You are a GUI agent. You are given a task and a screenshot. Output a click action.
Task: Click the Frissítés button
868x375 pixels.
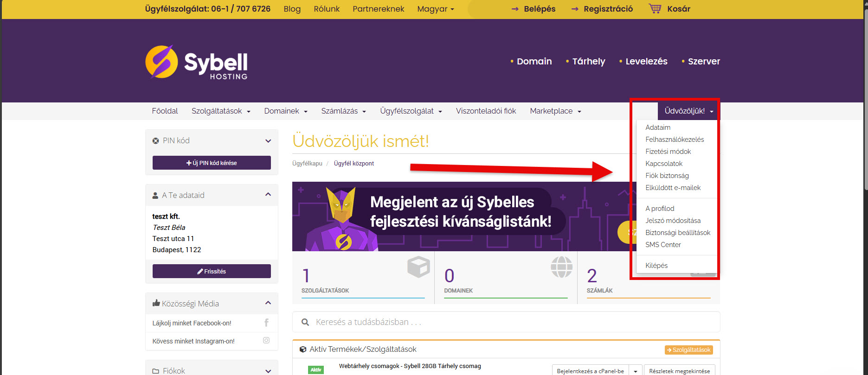coord(212,271)
